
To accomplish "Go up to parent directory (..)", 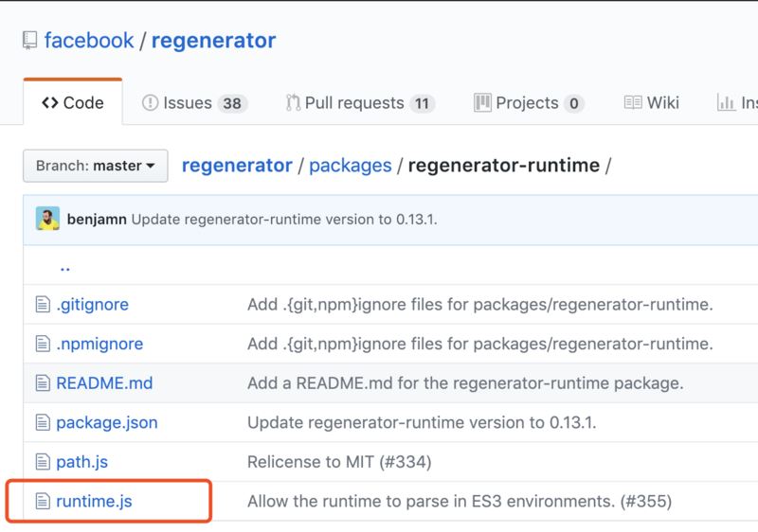I will (65, 267).
